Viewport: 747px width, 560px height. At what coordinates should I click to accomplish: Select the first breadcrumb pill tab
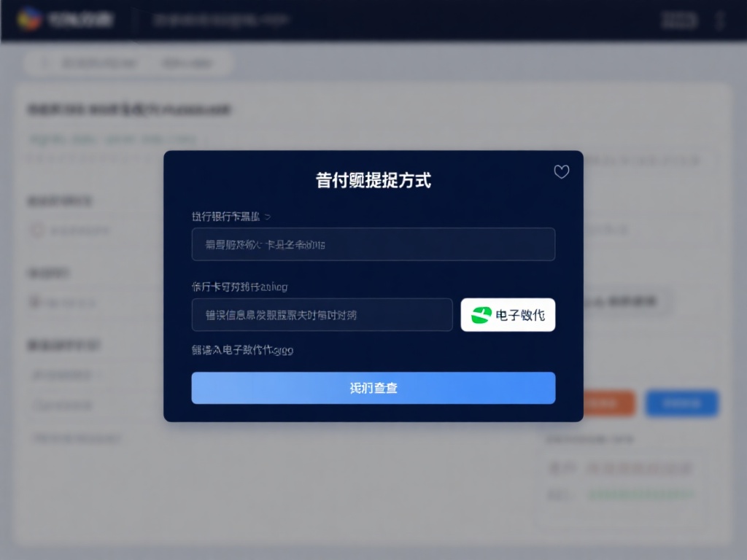pyautogui.click(x=102, y=63)
